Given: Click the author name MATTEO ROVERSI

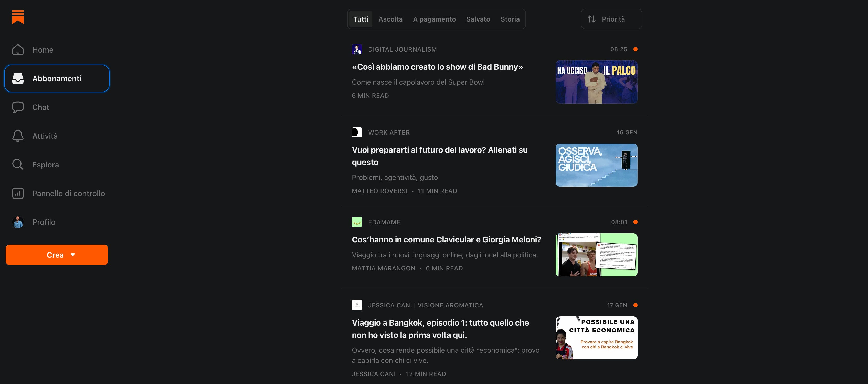Looking at the screenshot, I should tap(380, 191).
